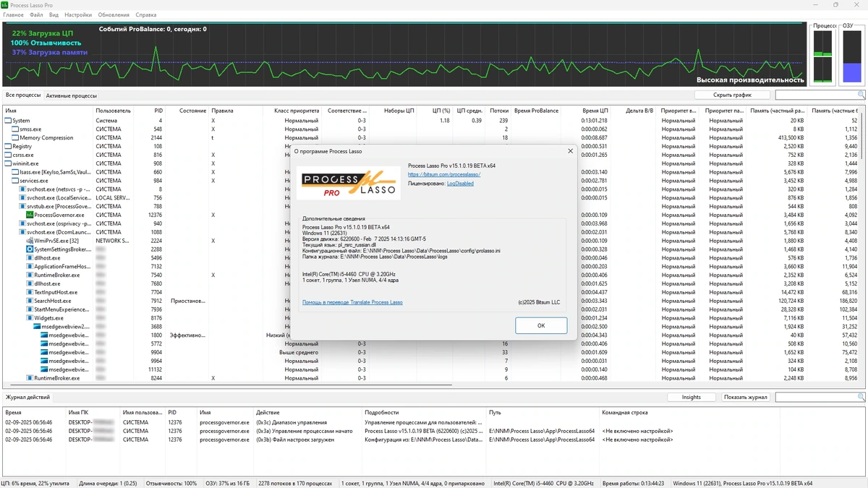The height and width of the screenshot is (488, 868).
Task: Click the SystemSettingsBroker gear icon
Action: 30,249
